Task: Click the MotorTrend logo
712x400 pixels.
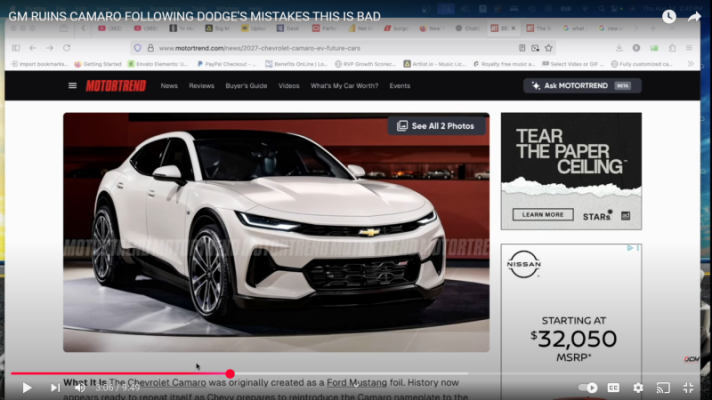Action: (115, 86)
